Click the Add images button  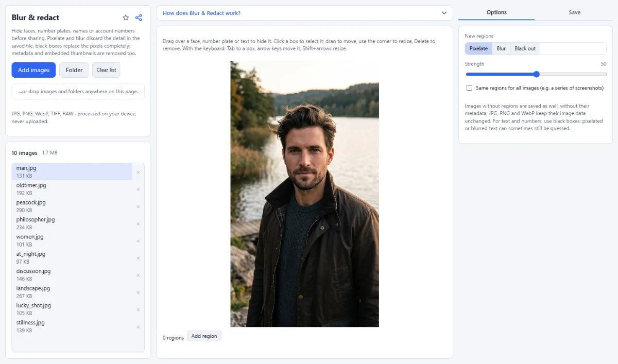(33, 70)
